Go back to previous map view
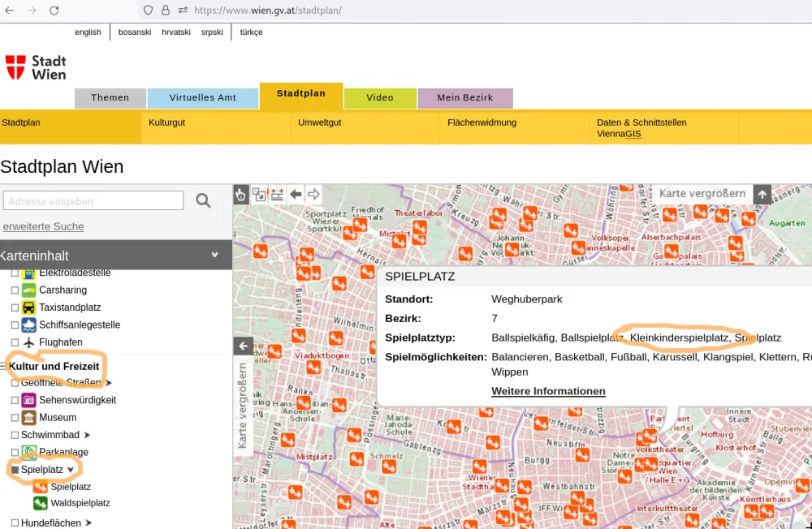 (296, 195)
